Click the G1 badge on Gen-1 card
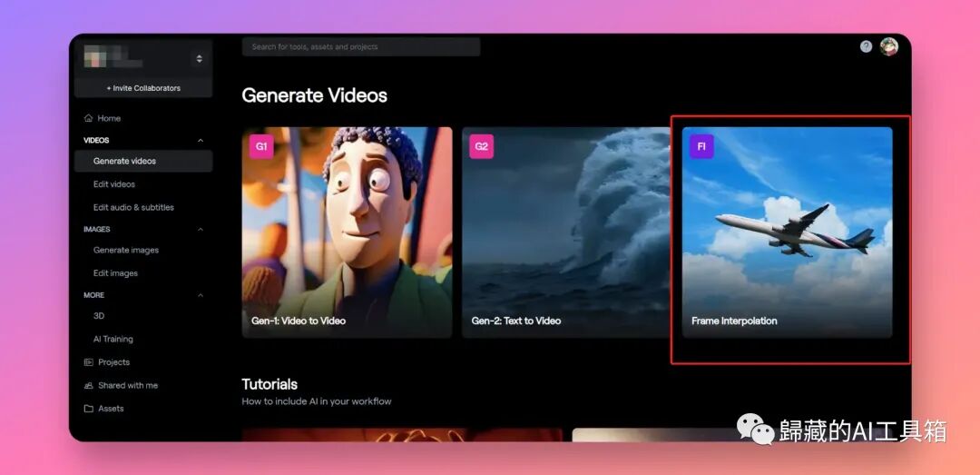980x475 pixels. tap(261, 146)
